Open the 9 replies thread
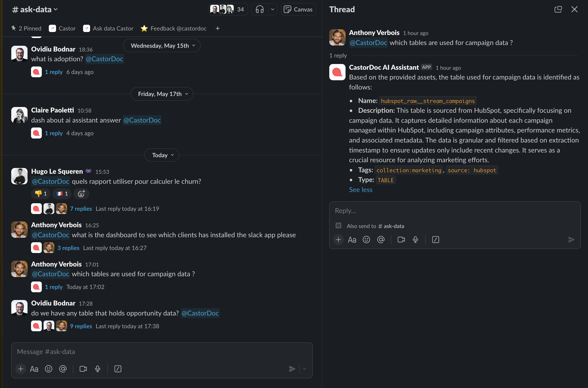The width and height of the screenshot is (588, 388). click(x=81, y=326)
